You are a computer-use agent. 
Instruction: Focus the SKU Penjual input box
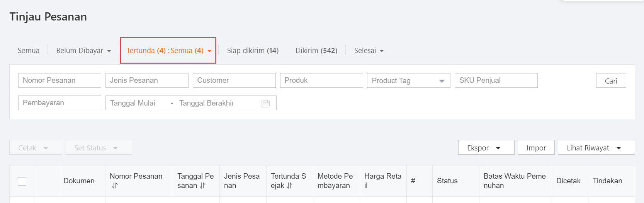[496, 80]
